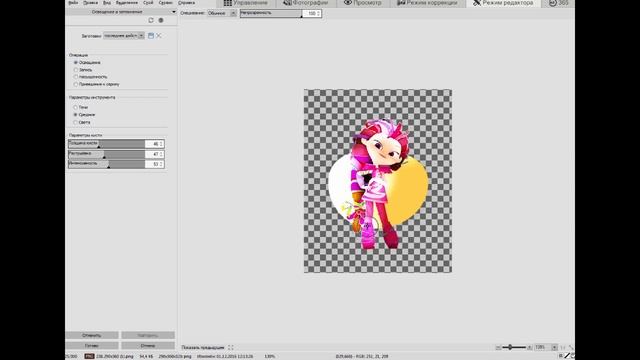Open the 365 tab
This screenshot has height=360, width=640.
(x=558, y=3)
